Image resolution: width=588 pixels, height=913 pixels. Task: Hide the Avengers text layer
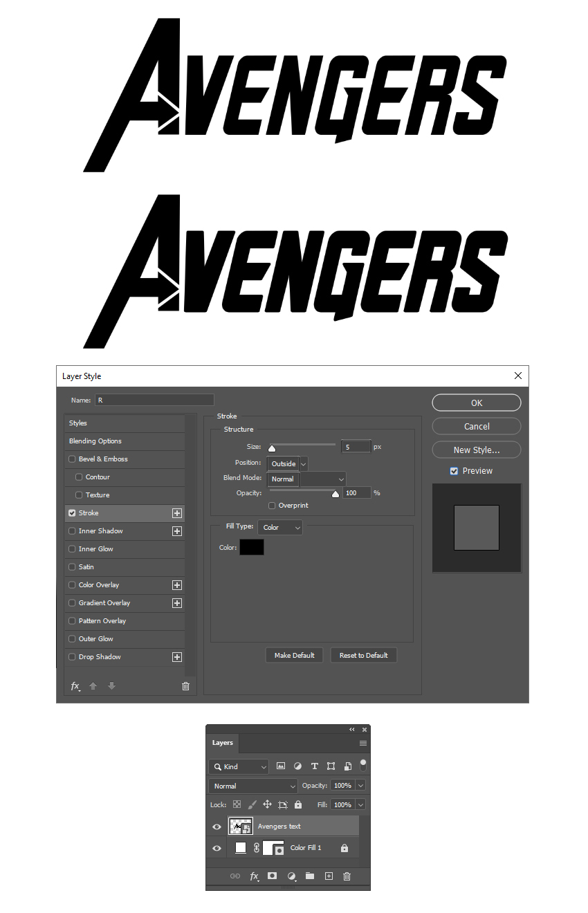(217, 827)
